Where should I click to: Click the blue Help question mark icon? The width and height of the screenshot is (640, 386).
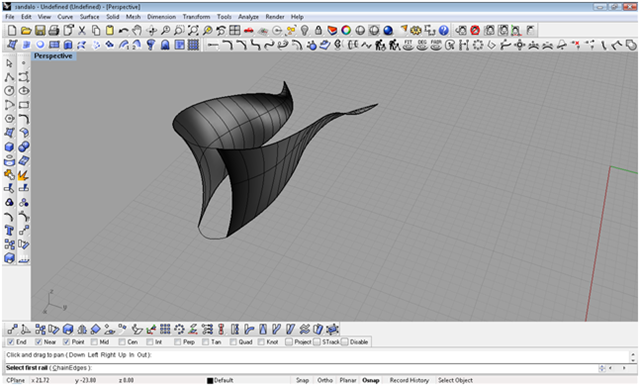click(444, 30)
